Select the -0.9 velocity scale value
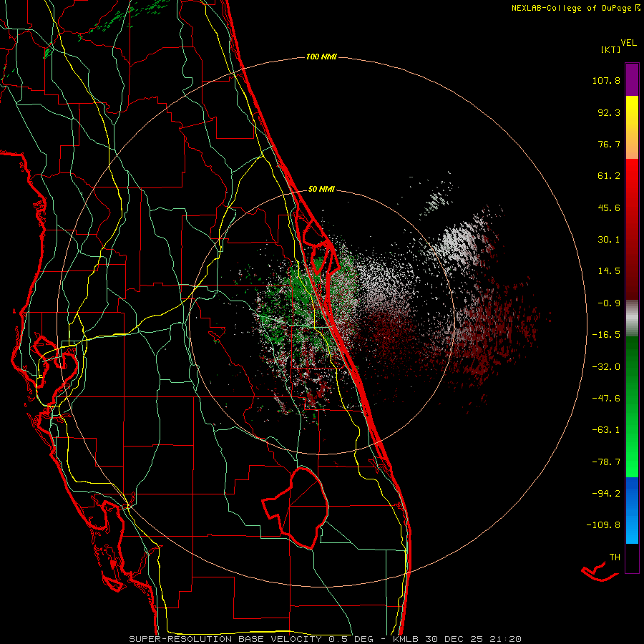This screenshot has height=644, width=644. 609,303
